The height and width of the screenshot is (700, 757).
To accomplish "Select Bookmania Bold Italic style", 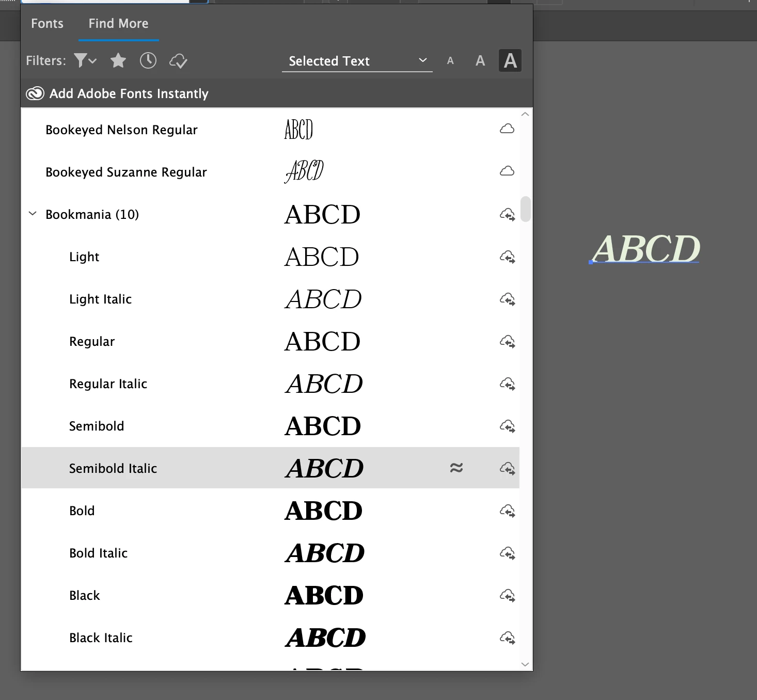I will point(270,553).
